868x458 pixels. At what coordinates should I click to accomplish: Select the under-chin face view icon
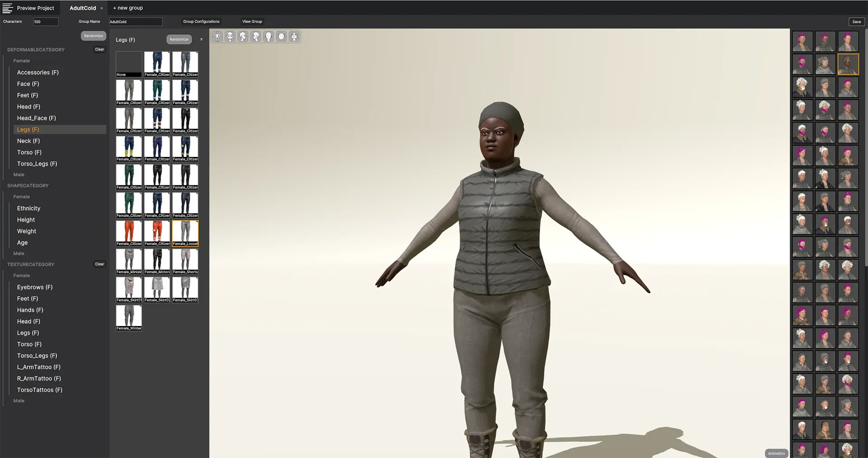point(294,37)
